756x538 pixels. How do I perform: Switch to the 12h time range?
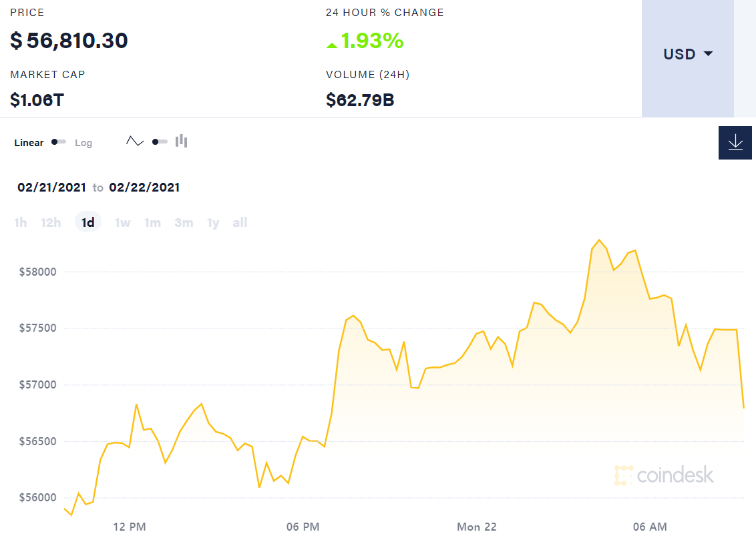51,223
